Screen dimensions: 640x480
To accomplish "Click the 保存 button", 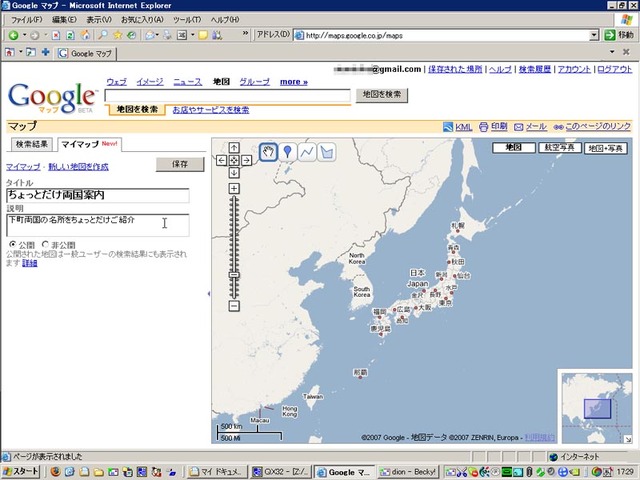I will 180,164.
